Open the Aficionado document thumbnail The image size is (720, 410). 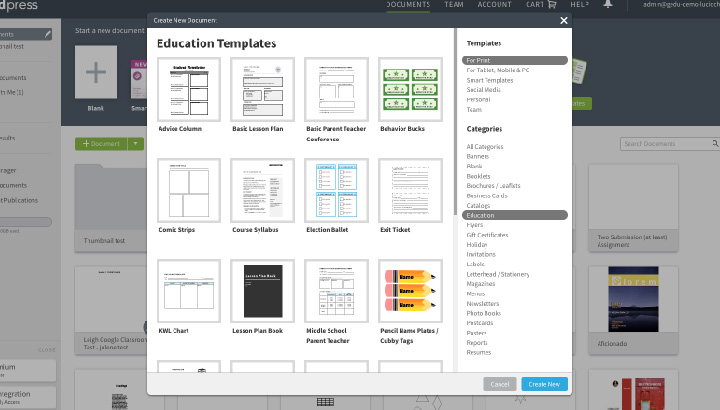pos(633,299)
